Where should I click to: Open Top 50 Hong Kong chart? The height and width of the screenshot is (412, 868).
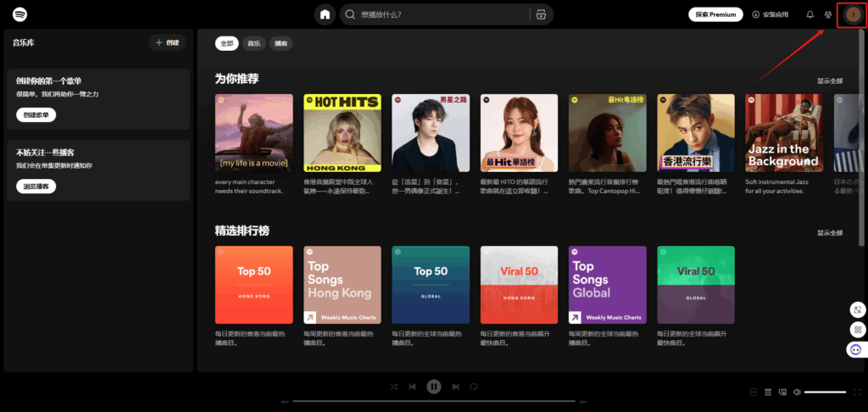point(254,285)
